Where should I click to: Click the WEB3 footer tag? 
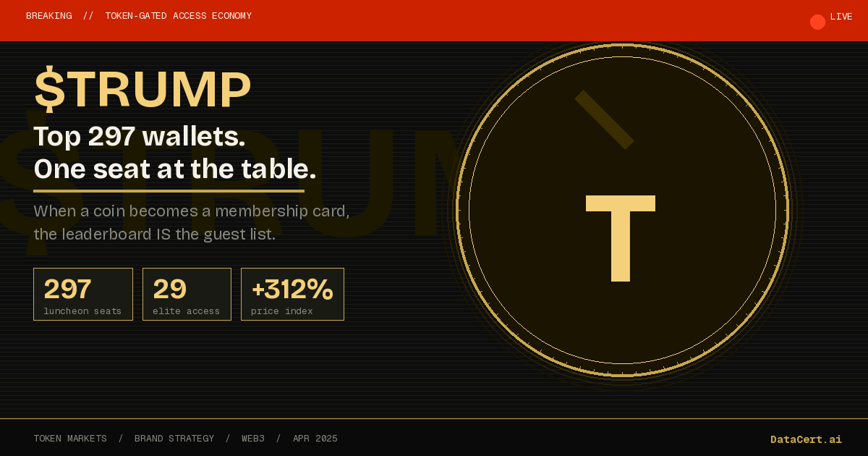[253, 439]
